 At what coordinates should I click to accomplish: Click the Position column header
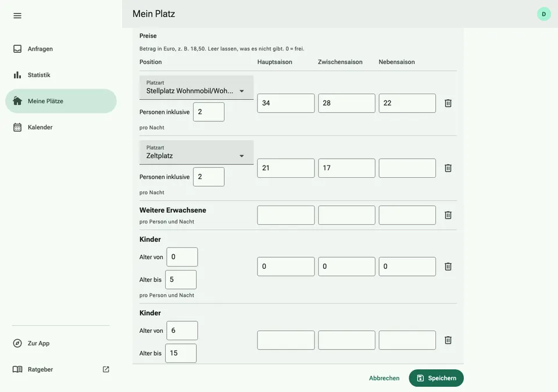(151, 62)
